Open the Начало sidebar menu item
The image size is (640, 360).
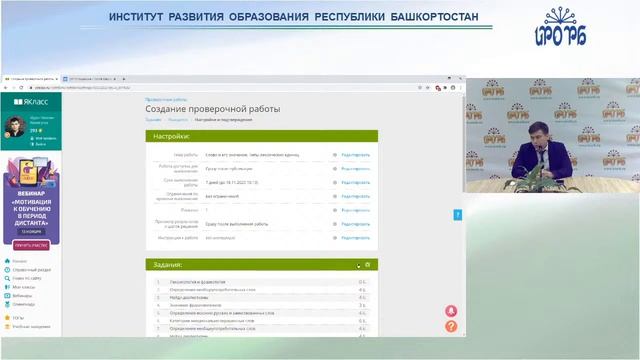pyautogui.click(x=20, y=261)
